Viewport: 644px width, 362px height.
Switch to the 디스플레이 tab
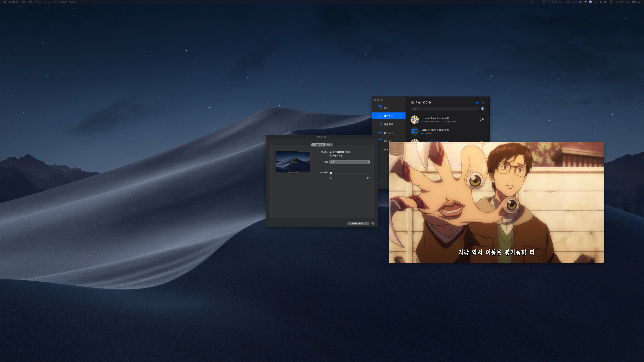[x=318, y=145]
